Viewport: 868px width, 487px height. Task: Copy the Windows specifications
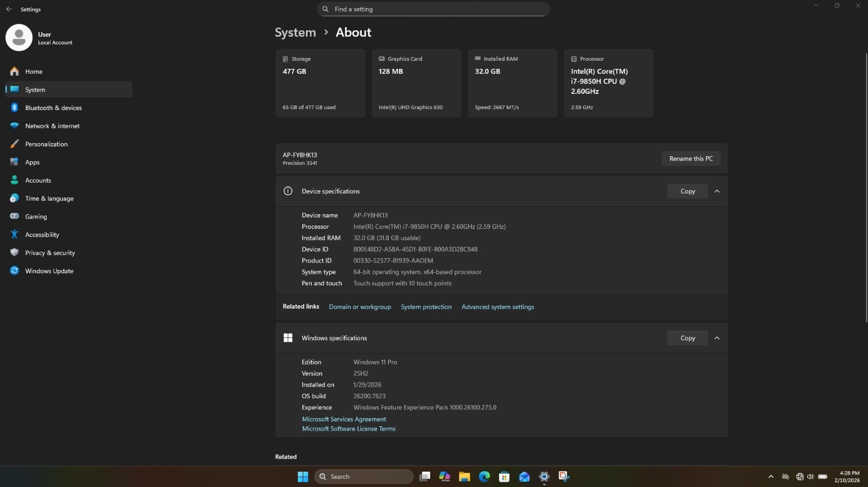[687, 338]
